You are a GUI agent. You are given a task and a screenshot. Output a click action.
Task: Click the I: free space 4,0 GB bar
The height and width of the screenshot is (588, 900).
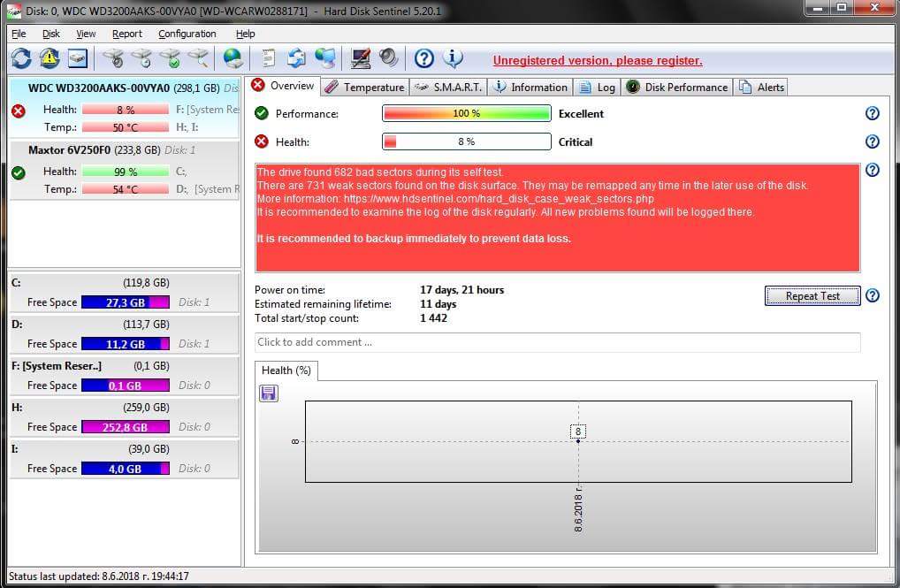pyautogui.click(x=126, y=470)
